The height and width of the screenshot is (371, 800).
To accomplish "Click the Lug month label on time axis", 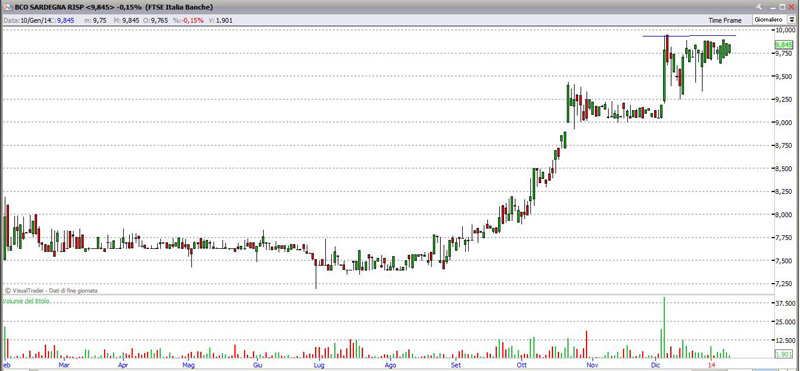I will click(319, 365).
